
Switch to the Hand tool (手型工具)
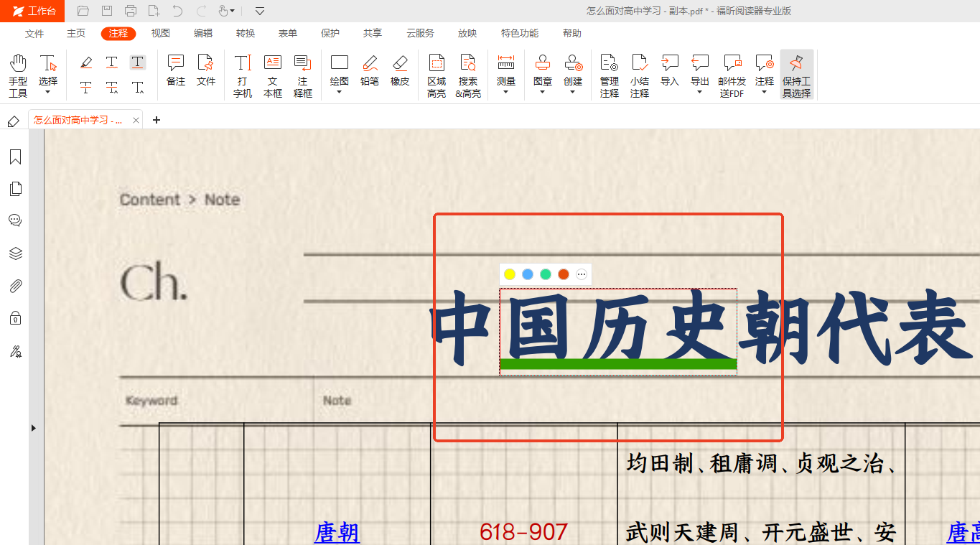(18, 75)
